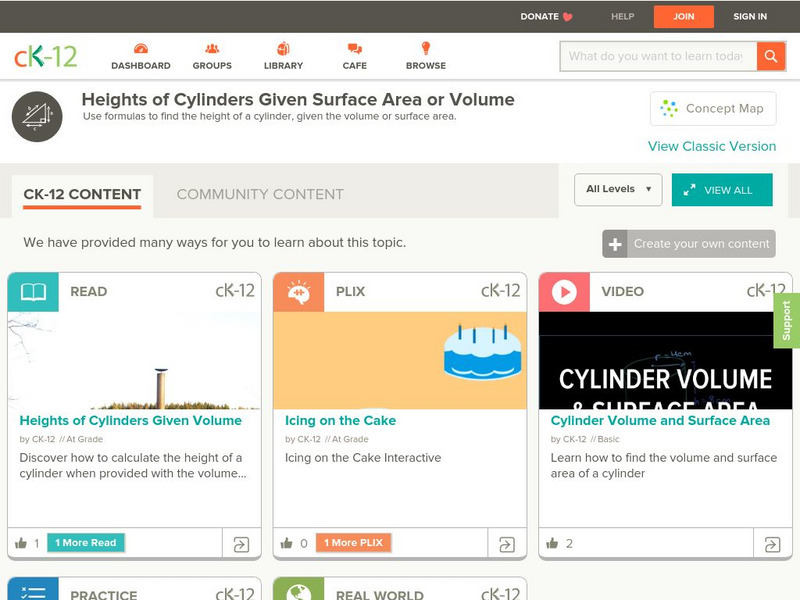Click the orange JOIN button
Screen dimensions: 800x600
coord(684,16)
